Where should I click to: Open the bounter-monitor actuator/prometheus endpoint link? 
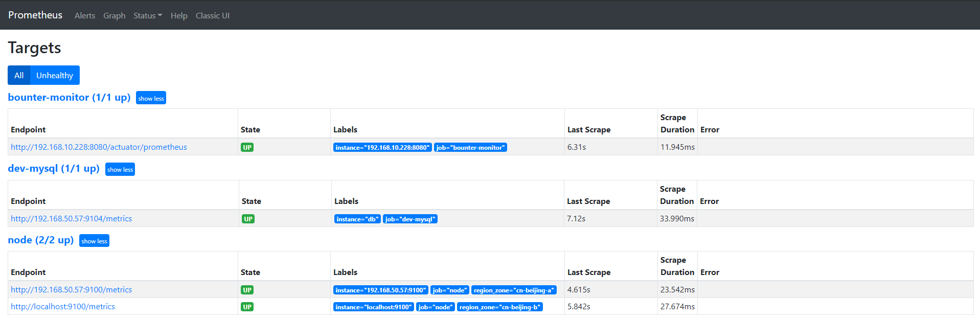pos(99,147)
